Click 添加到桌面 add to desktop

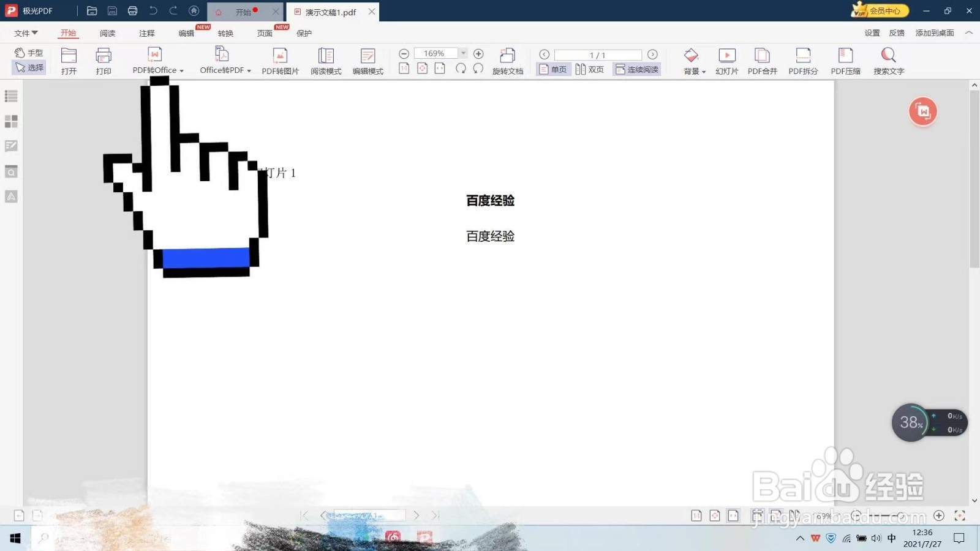point(935,33)
